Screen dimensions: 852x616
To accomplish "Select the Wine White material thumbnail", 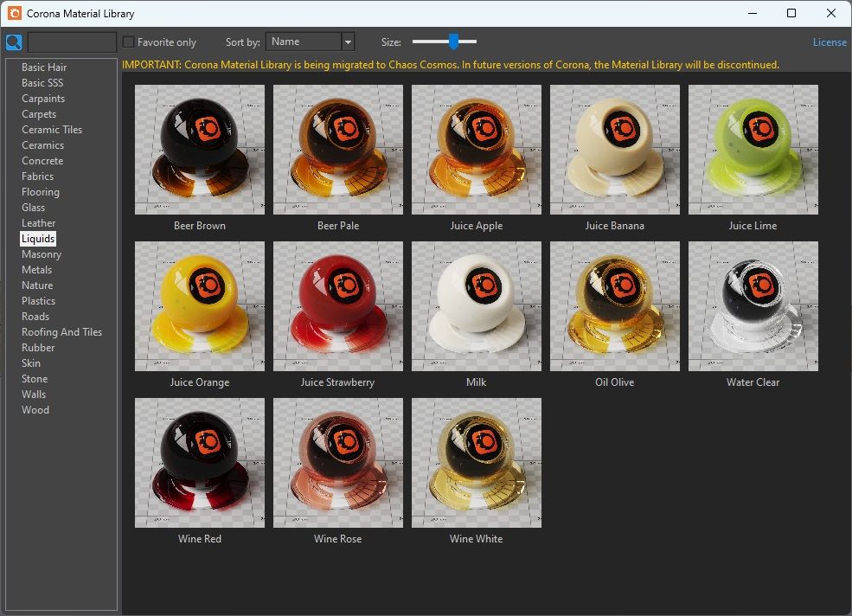I will point(477,463).
